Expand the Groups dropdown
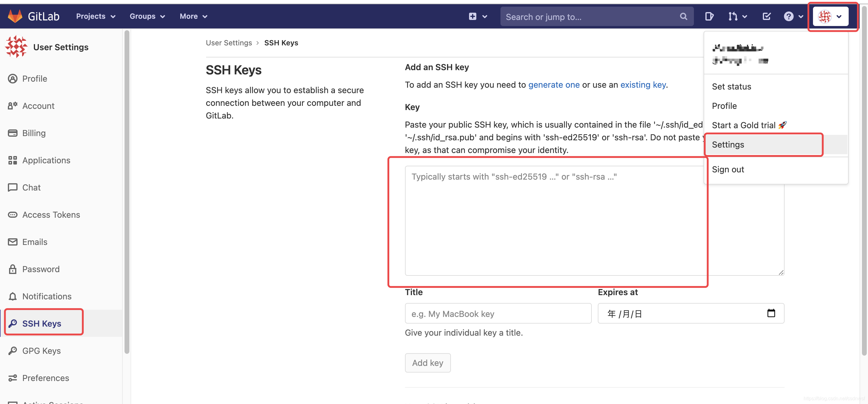The image size is (868, 404). 147,16
